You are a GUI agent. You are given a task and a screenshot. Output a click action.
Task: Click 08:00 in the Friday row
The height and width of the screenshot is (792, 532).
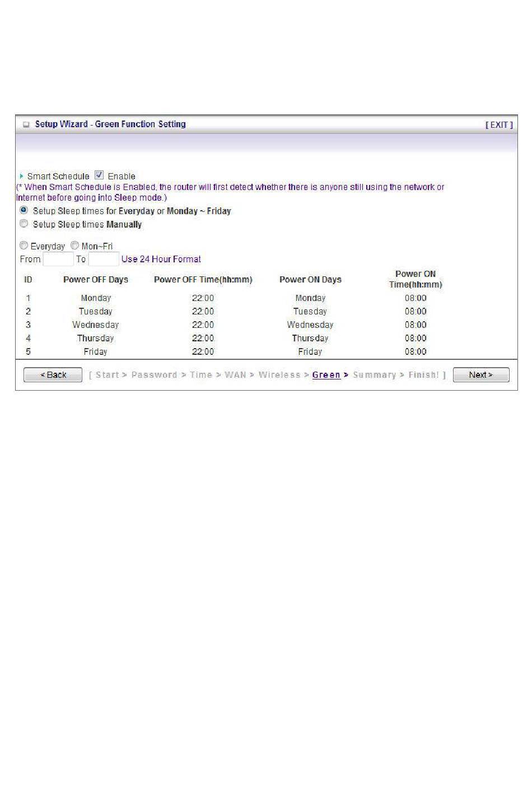(x=416, y=352)
